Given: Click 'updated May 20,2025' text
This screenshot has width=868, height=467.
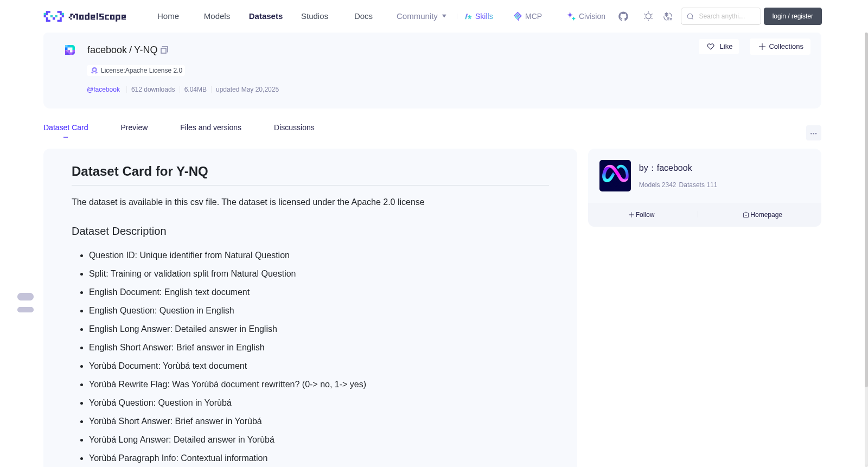Looking at the screenshot, I should point(247,89).
